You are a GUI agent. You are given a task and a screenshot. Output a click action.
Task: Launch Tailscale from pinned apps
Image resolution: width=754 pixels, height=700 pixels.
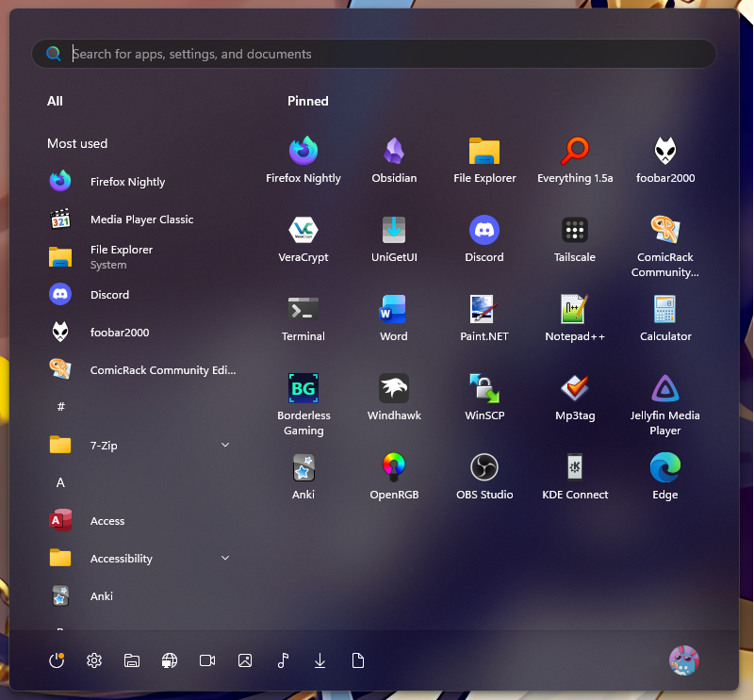click(x=575, y=239)
